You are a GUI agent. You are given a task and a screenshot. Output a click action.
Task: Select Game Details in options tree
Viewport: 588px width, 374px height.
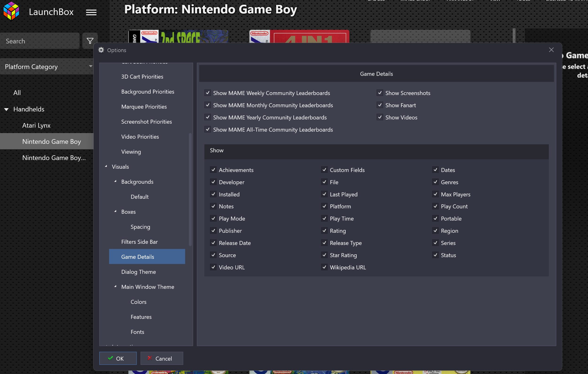click(147, 257)
